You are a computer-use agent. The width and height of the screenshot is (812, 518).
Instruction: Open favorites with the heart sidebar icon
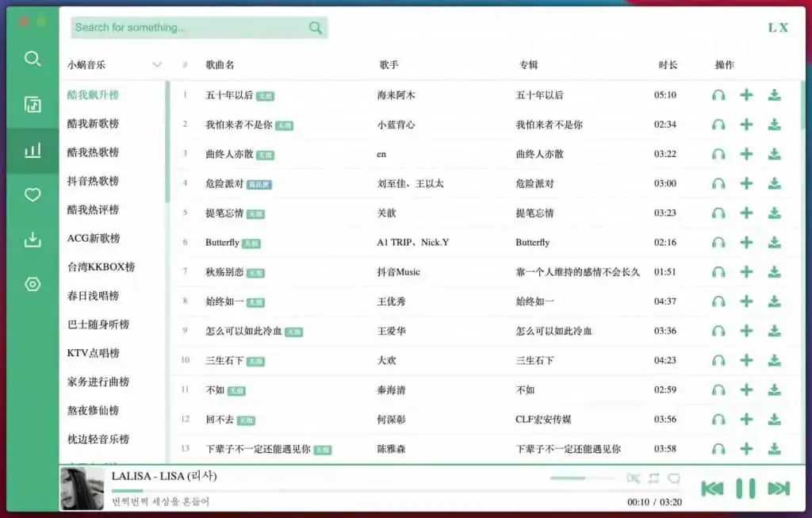[32, 194]
